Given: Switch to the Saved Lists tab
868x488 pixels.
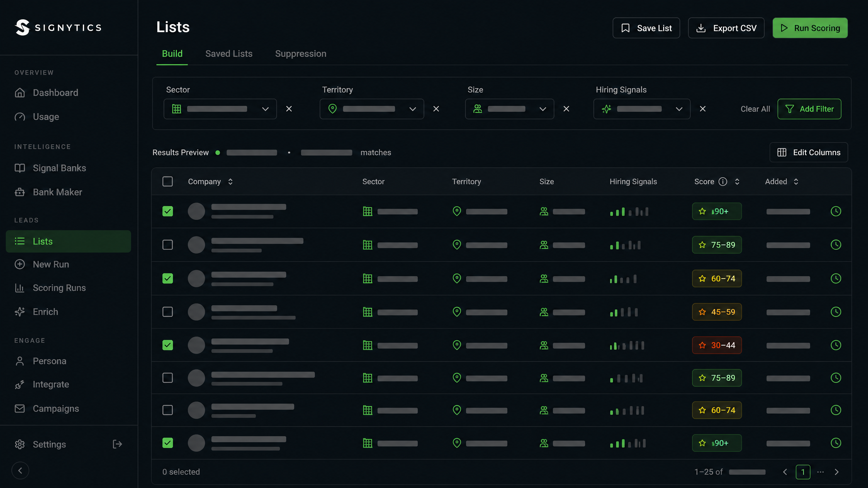Looking at the screenshot, I should coord(229,54).
